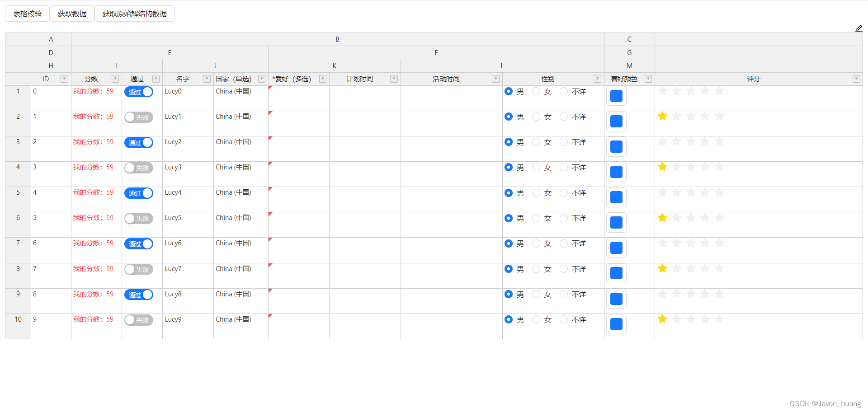This screenshot has width=868, height=412.
Task: Open the blue color swatch in the Lucy0 row
Action: click(616, 96)
